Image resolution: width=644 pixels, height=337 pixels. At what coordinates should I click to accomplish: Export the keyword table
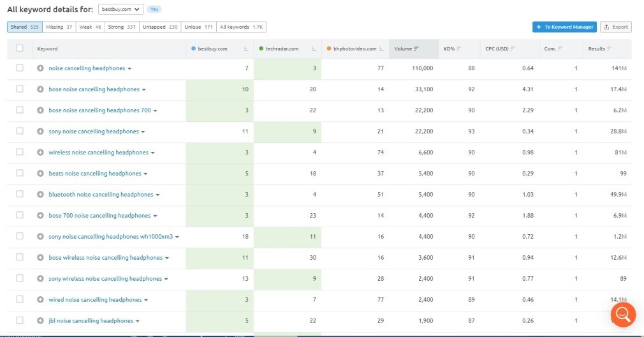point(616,27)
